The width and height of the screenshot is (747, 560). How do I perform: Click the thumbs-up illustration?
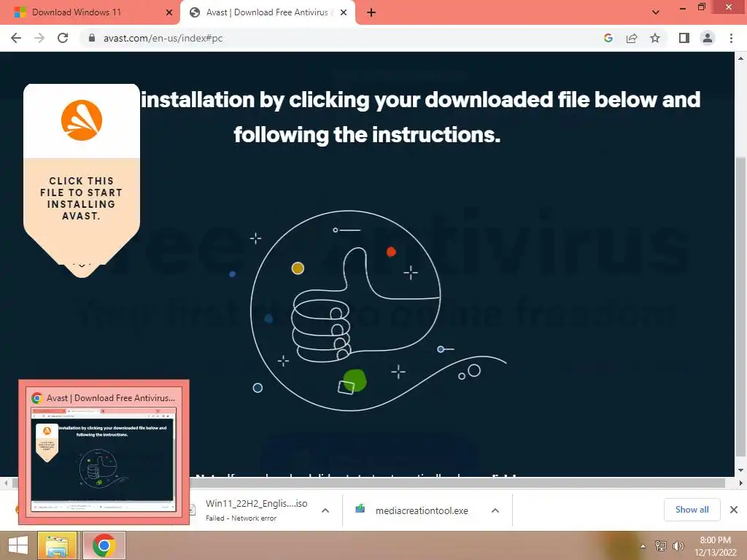[x=367, y=311]
